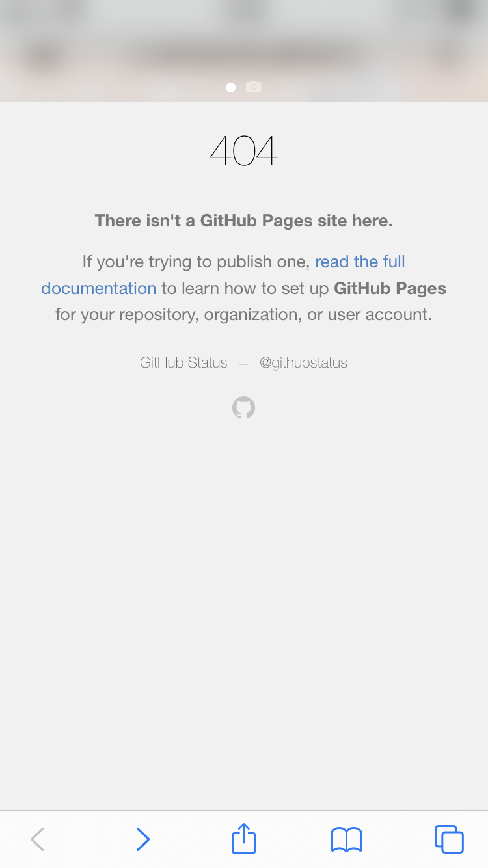Visit the GitHub Status link
Viewport: 488px width, 868px height.
pyautogui.click(x=183, y=362)
